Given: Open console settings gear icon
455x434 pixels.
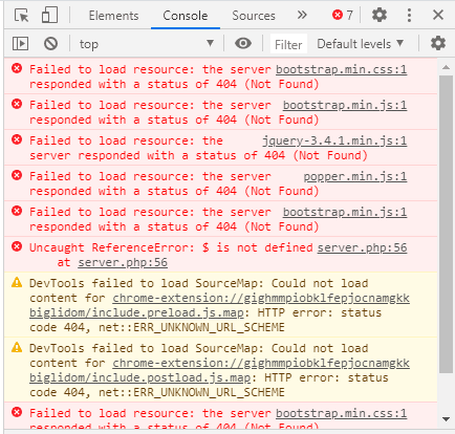Looking at the screenshot, I should (438, 43).
